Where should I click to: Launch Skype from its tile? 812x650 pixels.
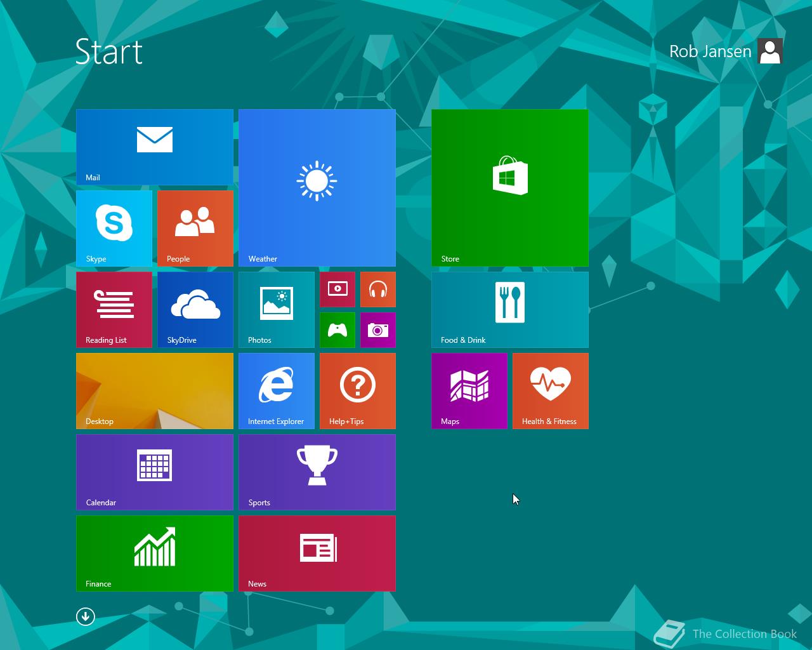point(114,229)
